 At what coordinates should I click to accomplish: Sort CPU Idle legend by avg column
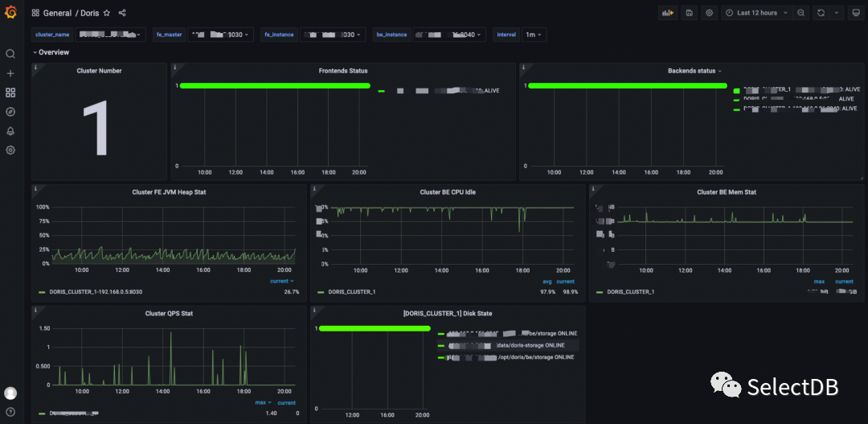[x=547, y=281]
